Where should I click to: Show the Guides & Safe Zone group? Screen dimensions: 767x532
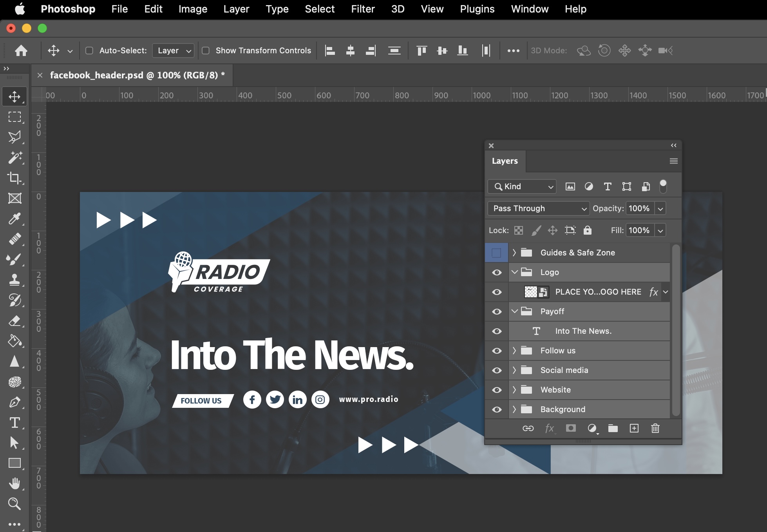click(496, 253)
